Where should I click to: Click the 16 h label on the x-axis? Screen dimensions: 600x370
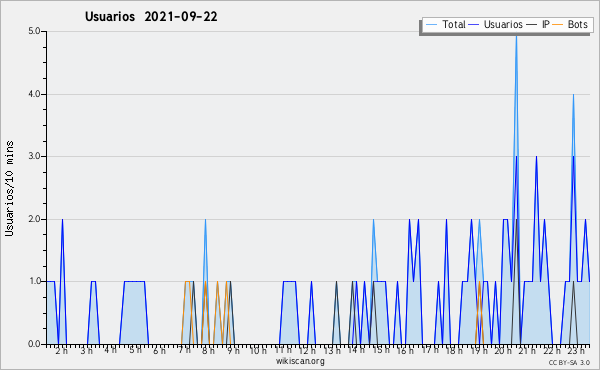pyautogui.click(x=405, y=350)
